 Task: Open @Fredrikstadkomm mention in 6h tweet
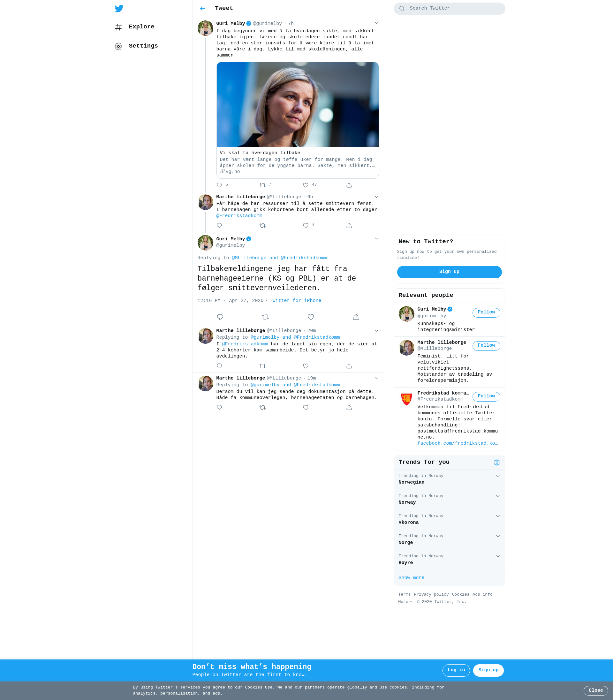point(239,216)
